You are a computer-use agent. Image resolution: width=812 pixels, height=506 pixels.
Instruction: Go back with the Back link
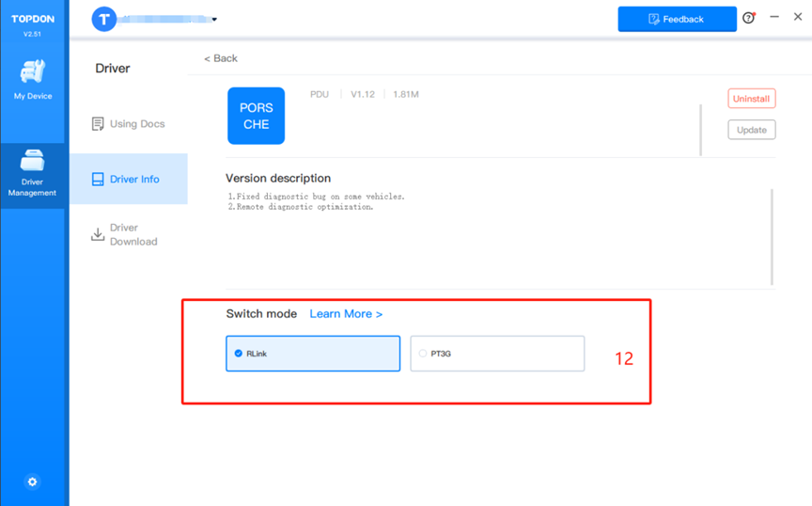point(221,58)
